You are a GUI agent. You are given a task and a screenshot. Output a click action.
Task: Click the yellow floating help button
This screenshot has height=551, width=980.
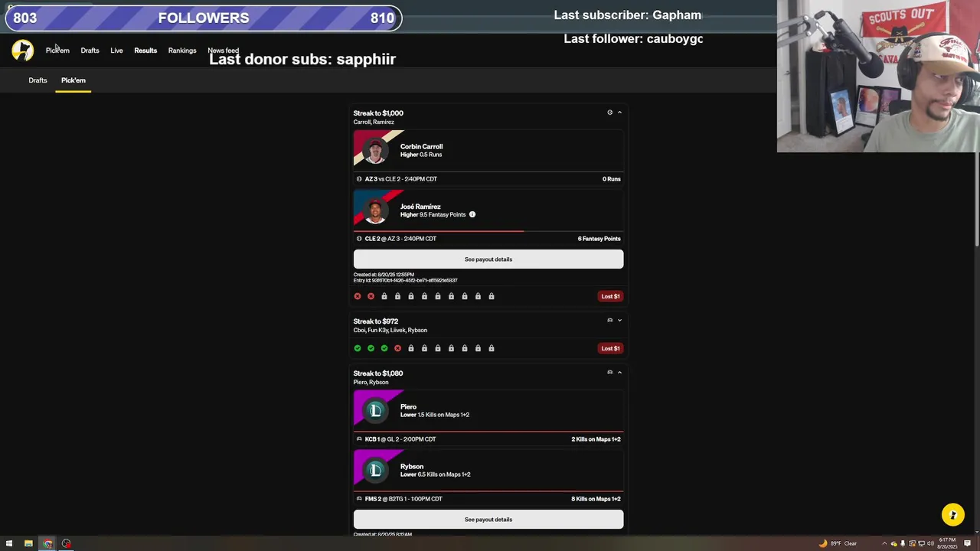953,514
